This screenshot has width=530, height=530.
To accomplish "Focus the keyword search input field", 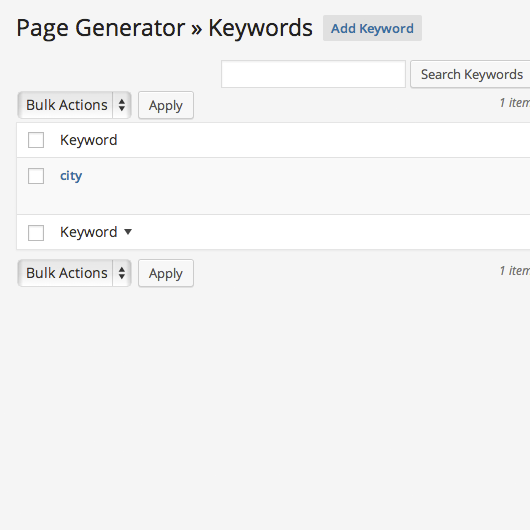I will tap(313, 74).
